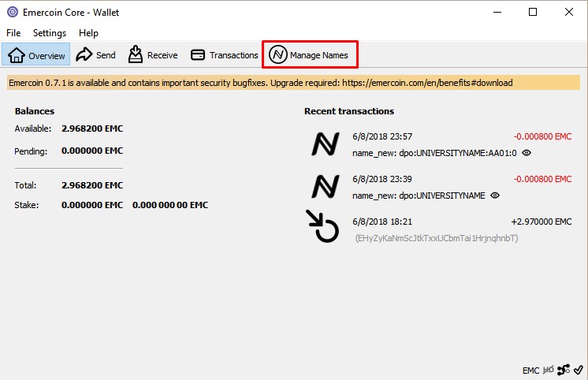The width and height of the screenshot is (588, 380).
Task: Click the -0.000800 EMC amount of the 23:39 transaction
Action: [542, 179]
